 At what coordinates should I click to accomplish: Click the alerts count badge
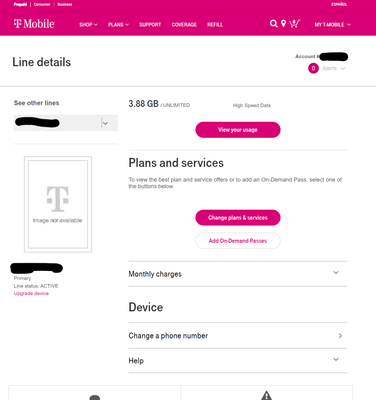pos(313,68)
